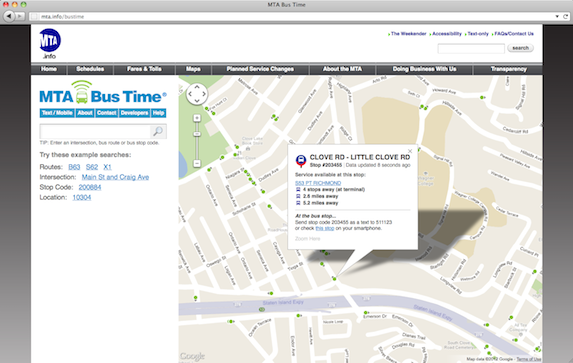
Task: Open the About the MTA menu
Action: click(x=342, y=69)
